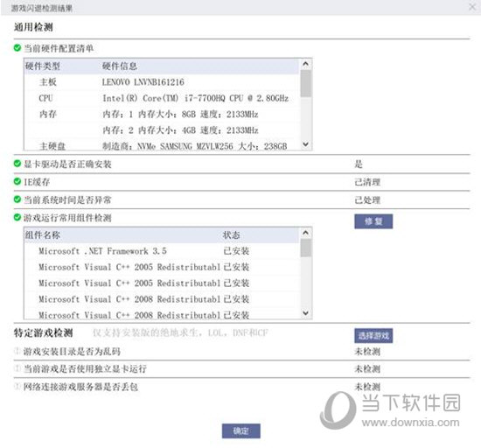Click green check icon beside IE缓存

pyautogui.click(x=17, y=181)
